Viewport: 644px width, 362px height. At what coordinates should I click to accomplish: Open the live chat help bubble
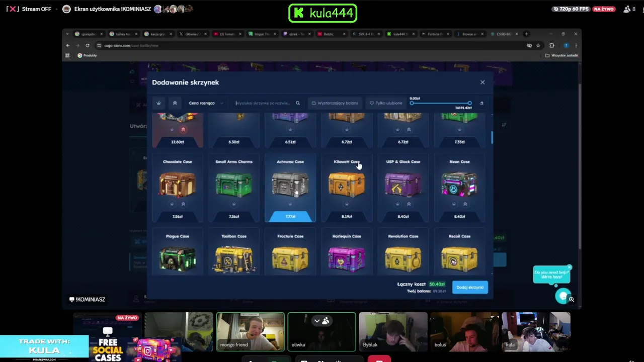pos(563,296)
